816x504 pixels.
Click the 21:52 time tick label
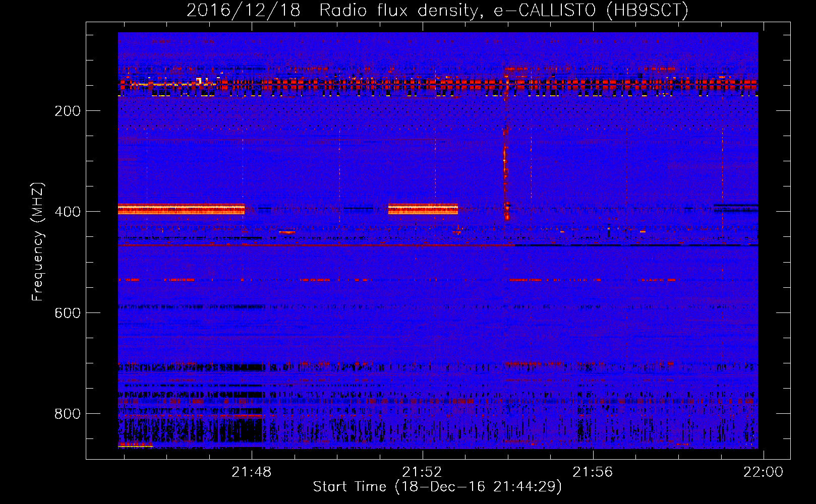(x=422, y=472)
